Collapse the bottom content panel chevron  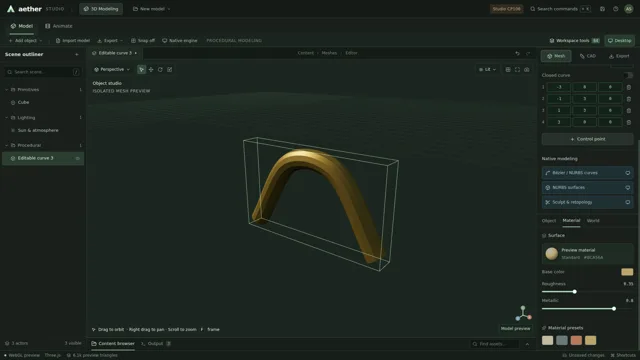click(x=527, y=344)
